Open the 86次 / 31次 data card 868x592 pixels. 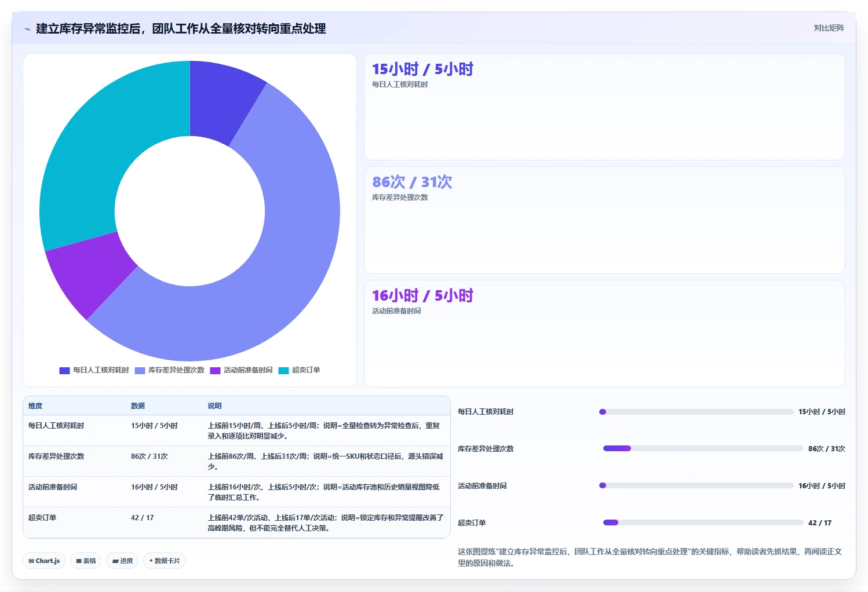click(604, 220)
